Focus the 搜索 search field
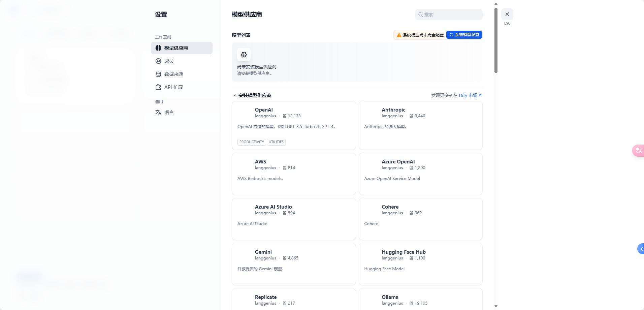 [449, 14]
